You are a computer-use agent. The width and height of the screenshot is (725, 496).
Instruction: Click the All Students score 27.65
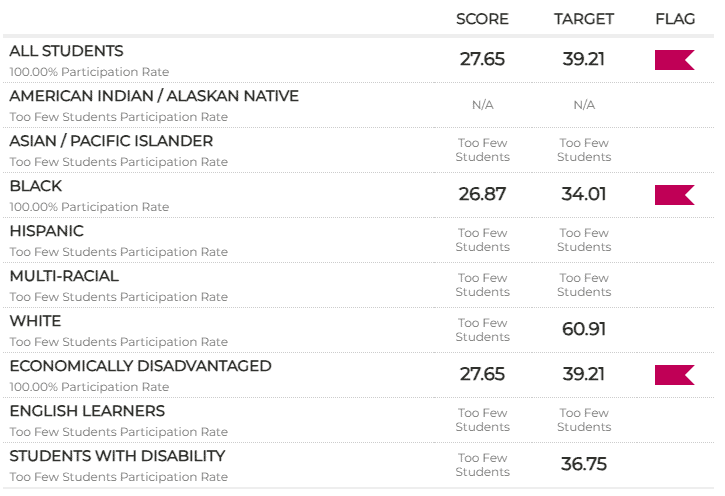point(482,59)
